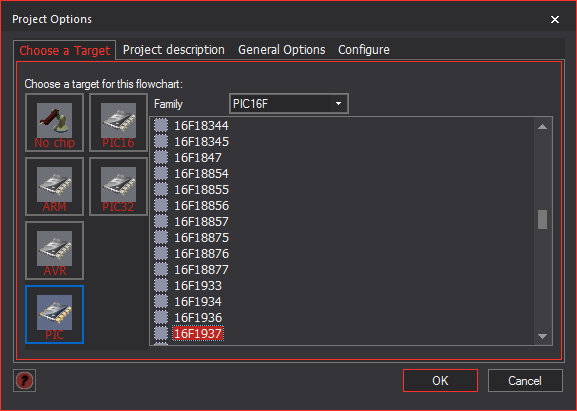
Task: Click the chip icon beside 16F1933
Action: [161, 286]
